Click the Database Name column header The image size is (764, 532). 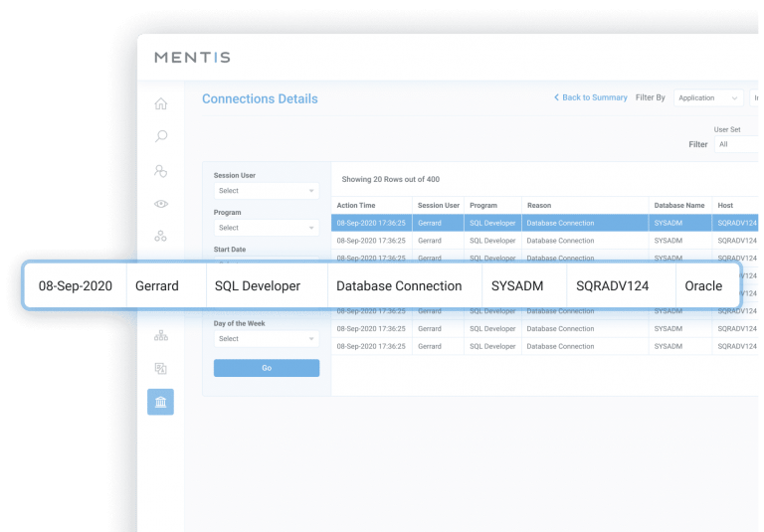(679, 206)
